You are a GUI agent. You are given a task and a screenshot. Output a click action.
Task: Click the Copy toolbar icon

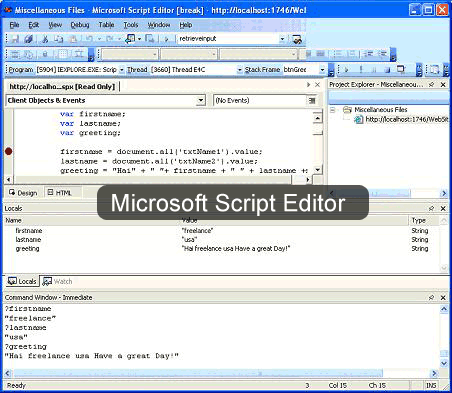(59, 39)
